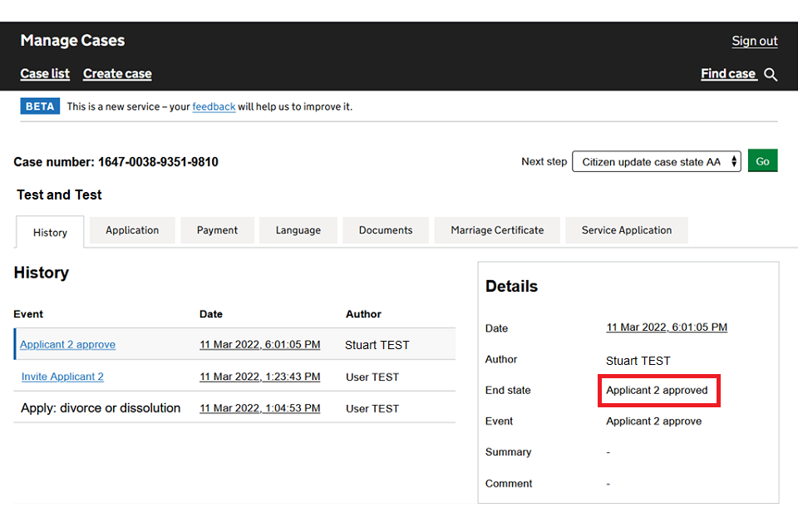
Task: Click the 6:01:05 PM date in history table
Action: [259, 345]
